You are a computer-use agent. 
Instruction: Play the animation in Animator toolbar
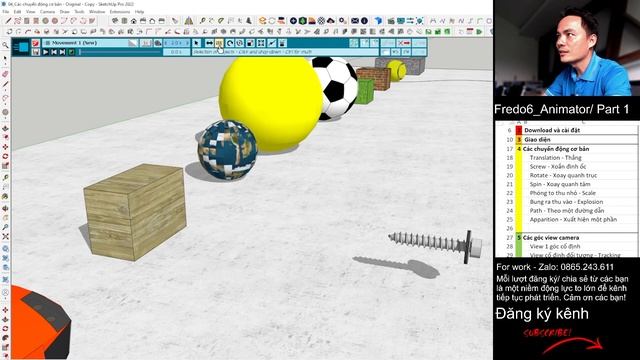(46, 52)
